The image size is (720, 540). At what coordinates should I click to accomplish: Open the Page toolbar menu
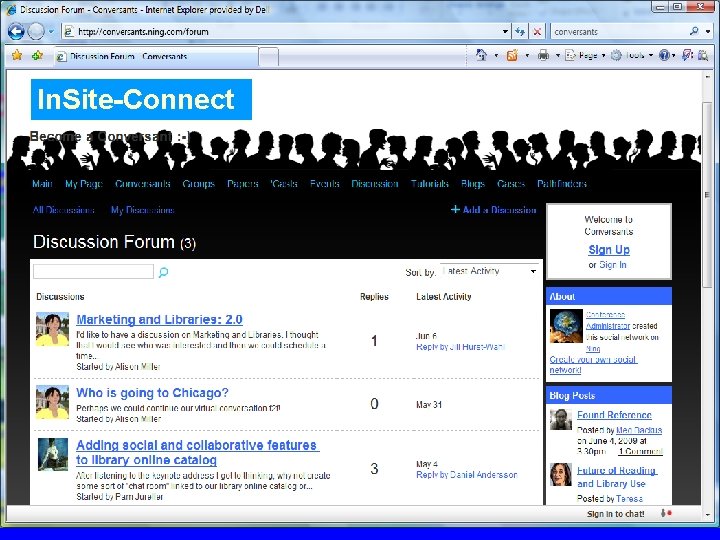click(x=585, y=56)
